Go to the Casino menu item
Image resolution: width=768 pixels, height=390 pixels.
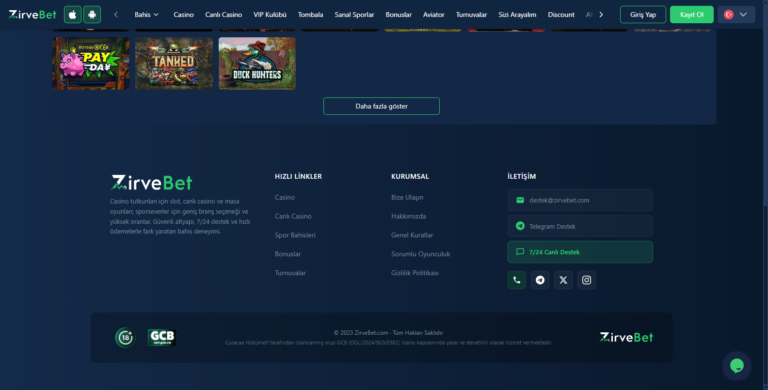point(184,15)
